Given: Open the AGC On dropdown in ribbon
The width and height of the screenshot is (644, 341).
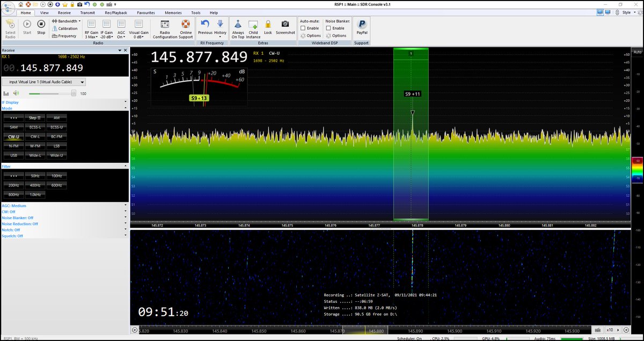Looking at the screenshot, I should point(121,30).
